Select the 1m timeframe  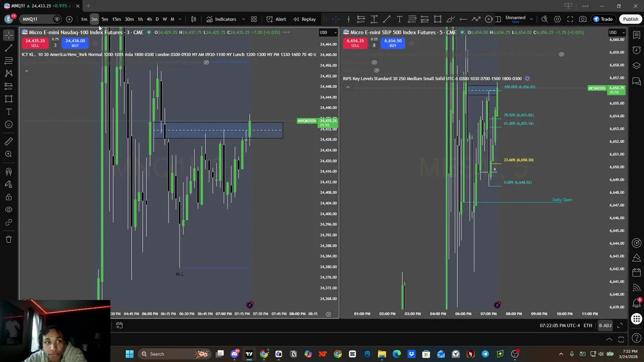pos(84,19)
